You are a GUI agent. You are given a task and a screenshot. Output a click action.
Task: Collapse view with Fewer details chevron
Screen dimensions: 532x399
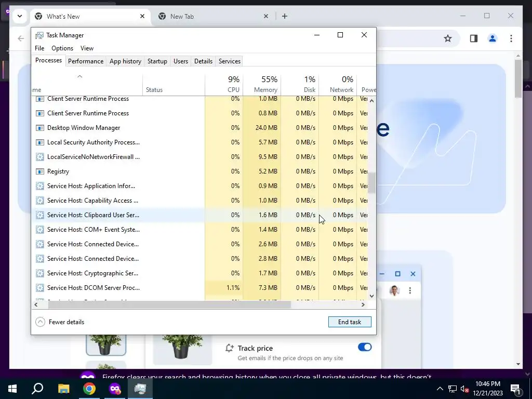point(40,322)
